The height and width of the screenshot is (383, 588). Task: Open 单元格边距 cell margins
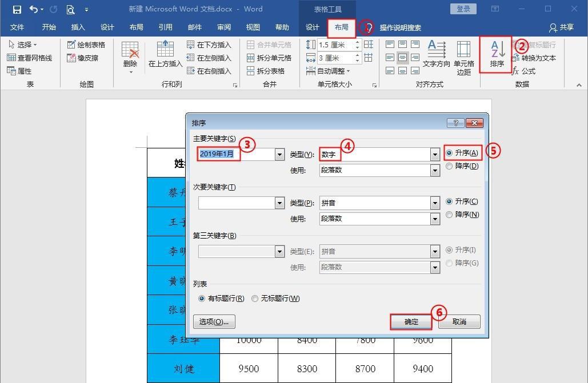click(x=463, y=58)
